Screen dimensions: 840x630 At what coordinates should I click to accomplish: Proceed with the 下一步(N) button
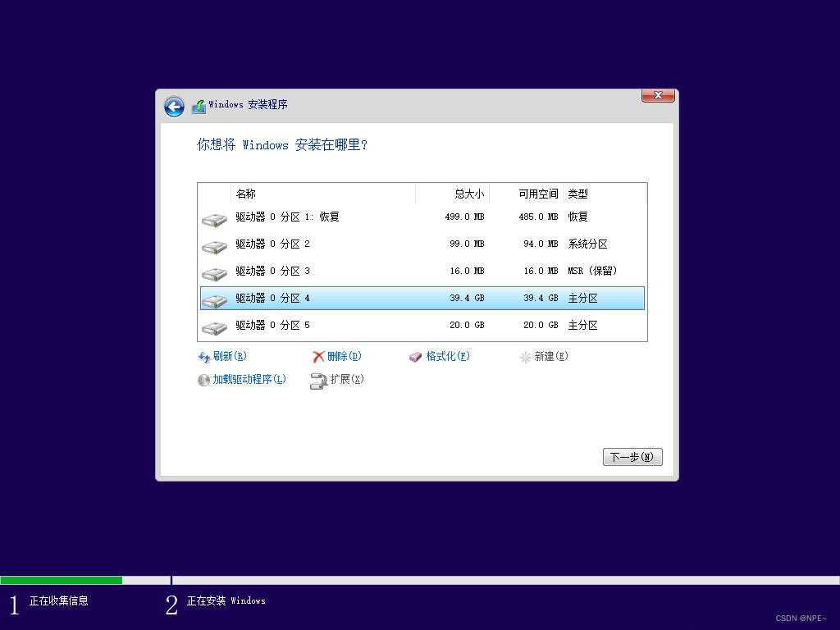click(632, 457)
